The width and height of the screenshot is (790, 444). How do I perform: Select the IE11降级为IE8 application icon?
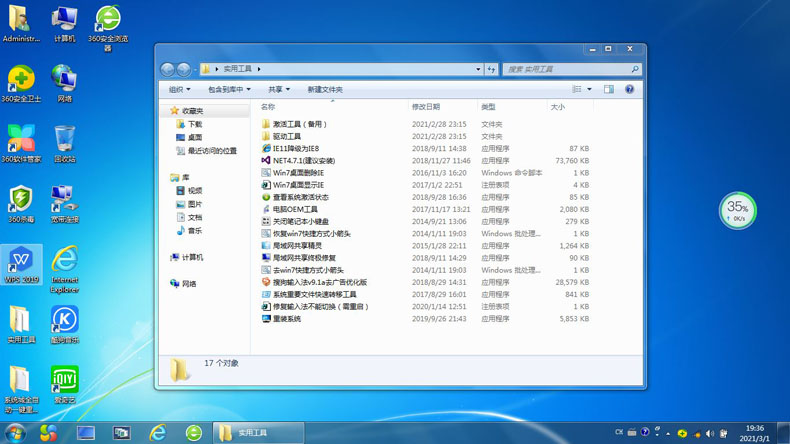pos(266,149)
